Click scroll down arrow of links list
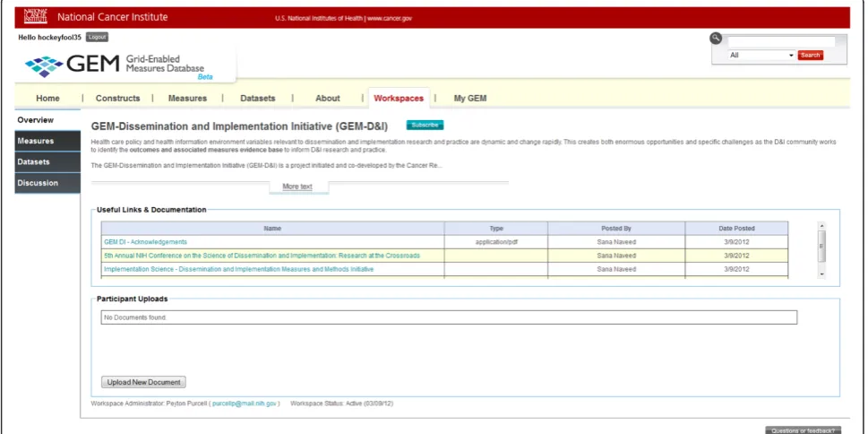This screenshot has height=434, width=868. point(821,274)
